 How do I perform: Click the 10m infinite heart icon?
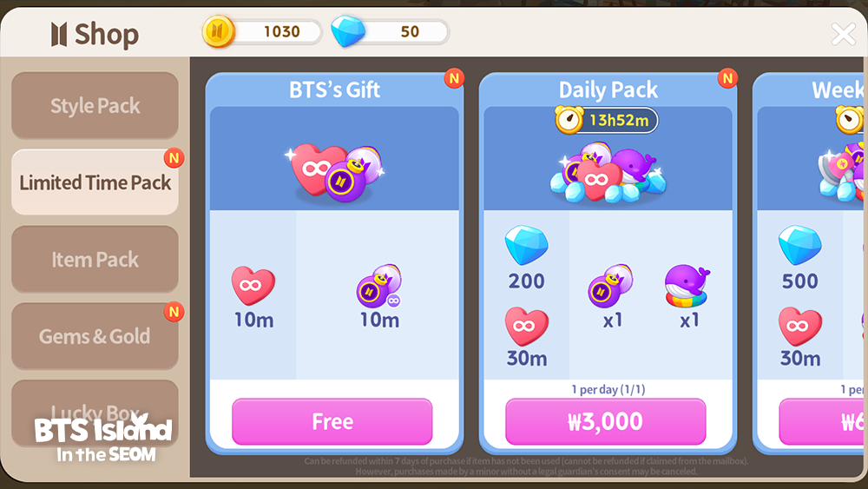[x=253, y=285]
